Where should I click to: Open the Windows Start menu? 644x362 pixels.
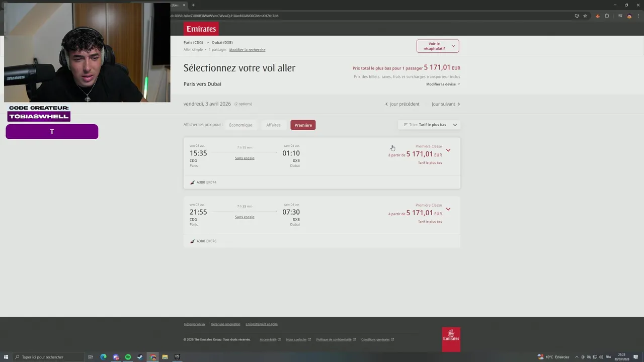pos(6,357)
